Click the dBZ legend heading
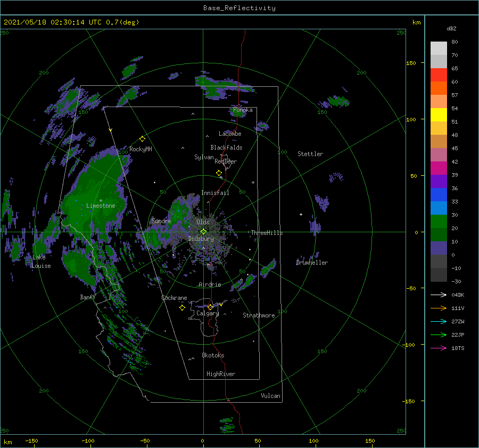 point(451,28)
